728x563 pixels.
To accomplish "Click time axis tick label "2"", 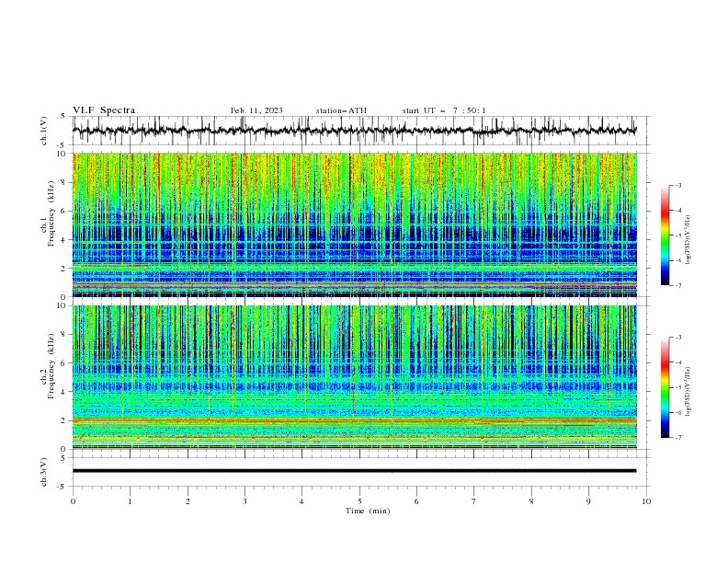I will [x=188, y=501].
